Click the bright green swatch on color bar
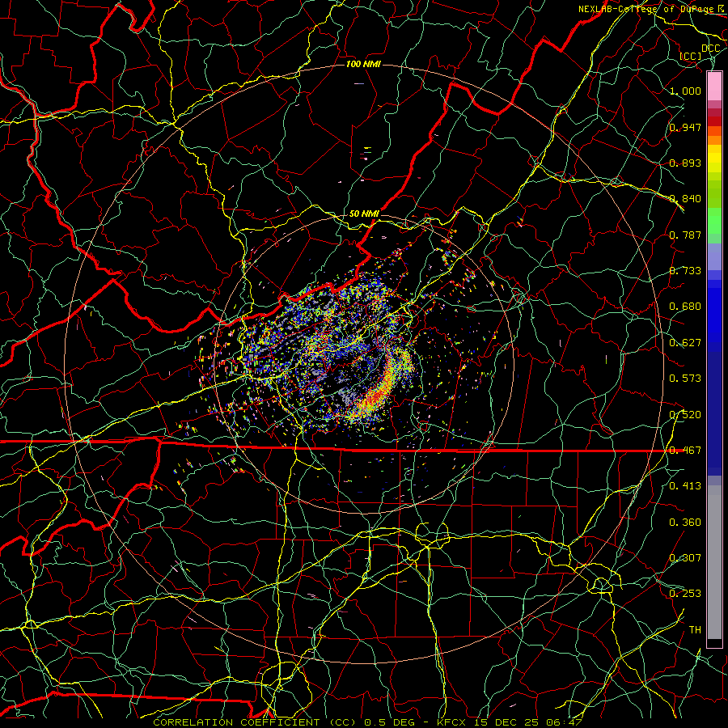The image size is (728, 728). [x=714, y=221]
